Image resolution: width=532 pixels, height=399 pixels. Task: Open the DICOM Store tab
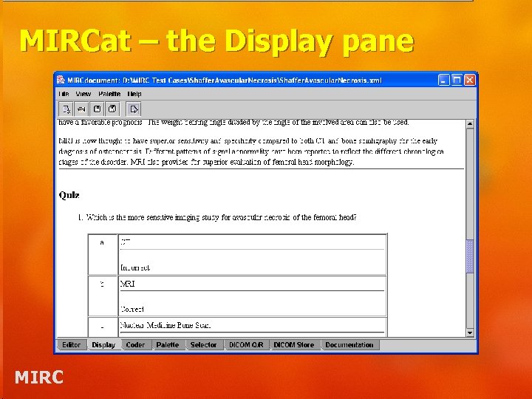point(294,345)
